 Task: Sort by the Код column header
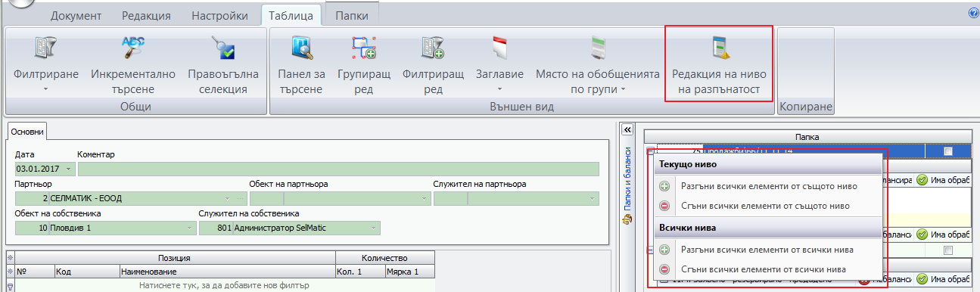tap(86, 271)
